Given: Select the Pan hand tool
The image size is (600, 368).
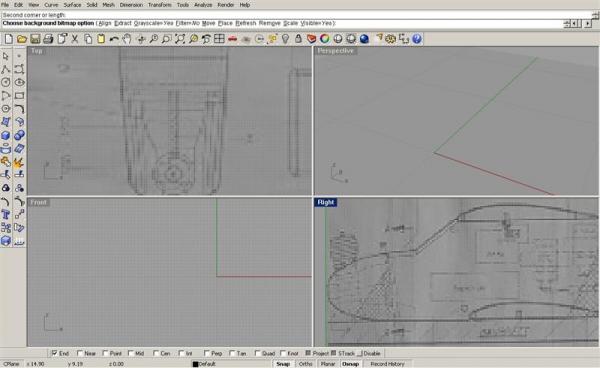Looking at the screenshot, I should (127, 39).
